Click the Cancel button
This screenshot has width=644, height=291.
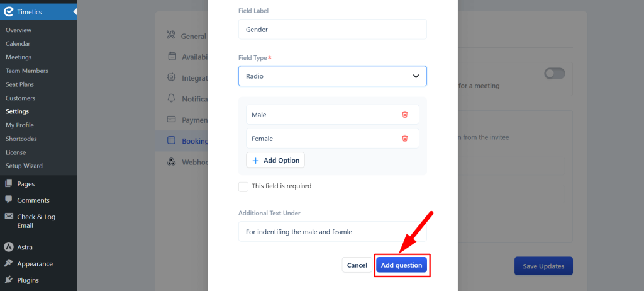[357, 265]
